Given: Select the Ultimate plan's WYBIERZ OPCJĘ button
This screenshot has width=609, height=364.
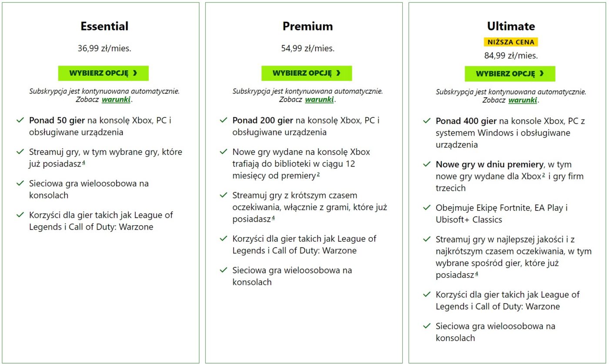Looking at the screenshot, I should pos(511,74).
